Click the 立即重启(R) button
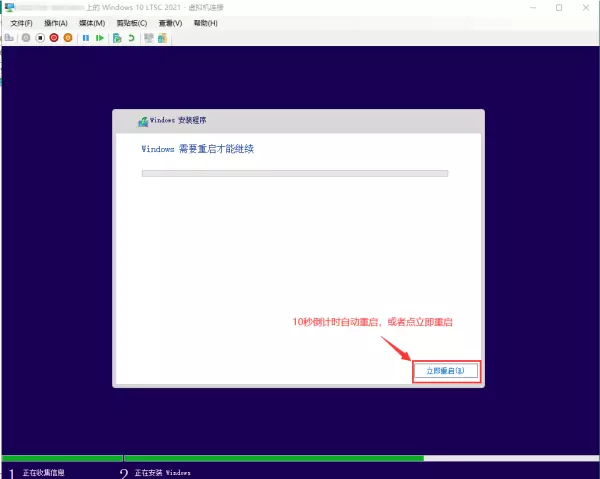 coord(446,371)
